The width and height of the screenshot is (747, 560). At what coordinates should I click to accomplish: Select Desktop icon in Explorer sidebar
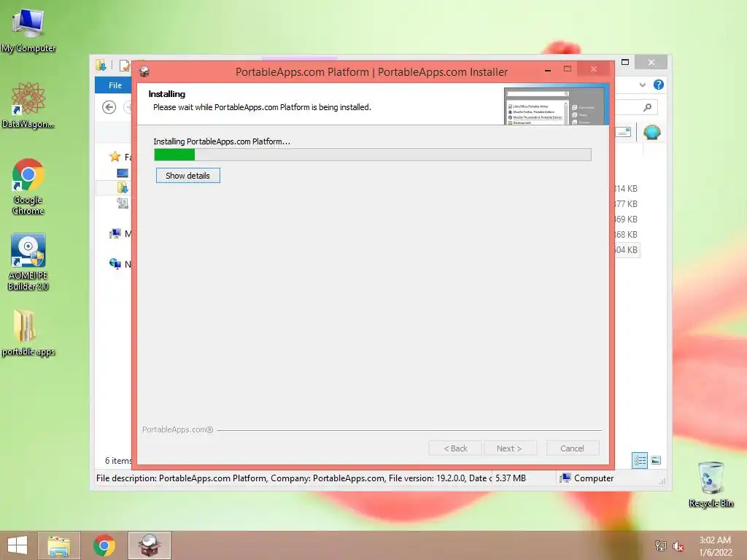(x=123, y=173)
